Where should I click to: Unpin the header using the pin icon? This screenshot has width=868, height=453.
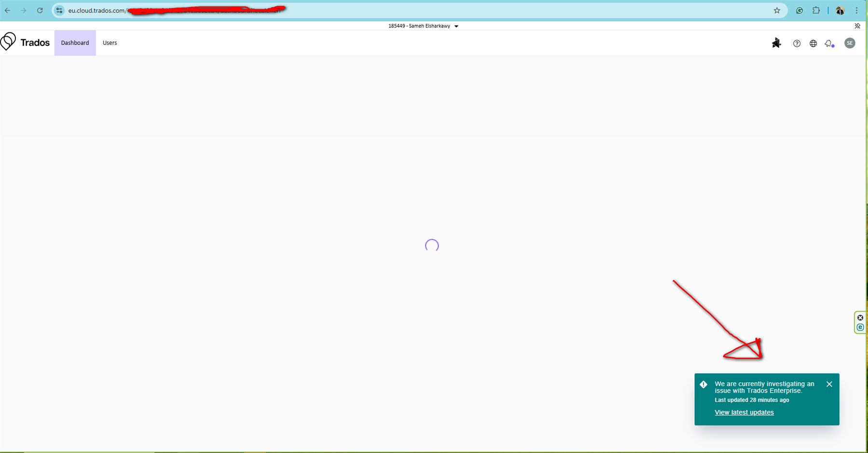click(x=858, y=26)
